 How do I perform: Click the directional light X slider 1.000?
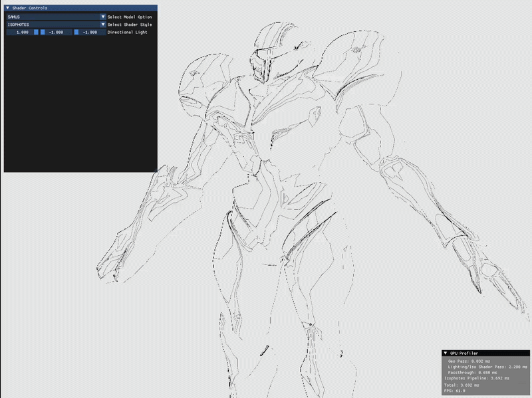coord(23,32)
